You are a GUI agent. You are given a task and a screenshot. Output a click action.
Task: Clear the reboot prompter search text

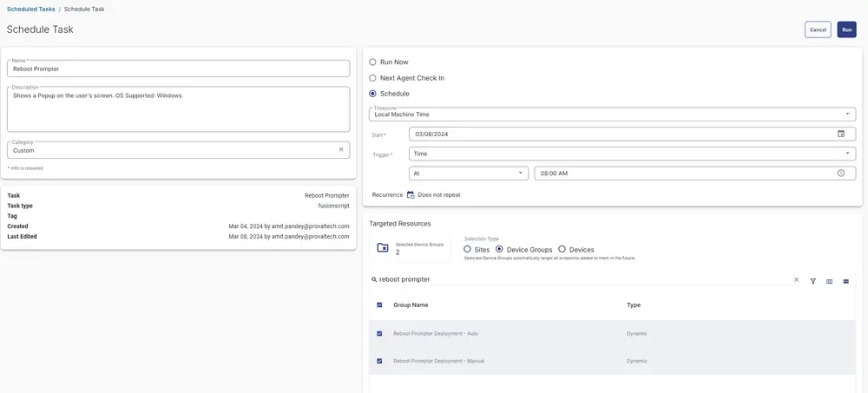[x=797, y=279]
